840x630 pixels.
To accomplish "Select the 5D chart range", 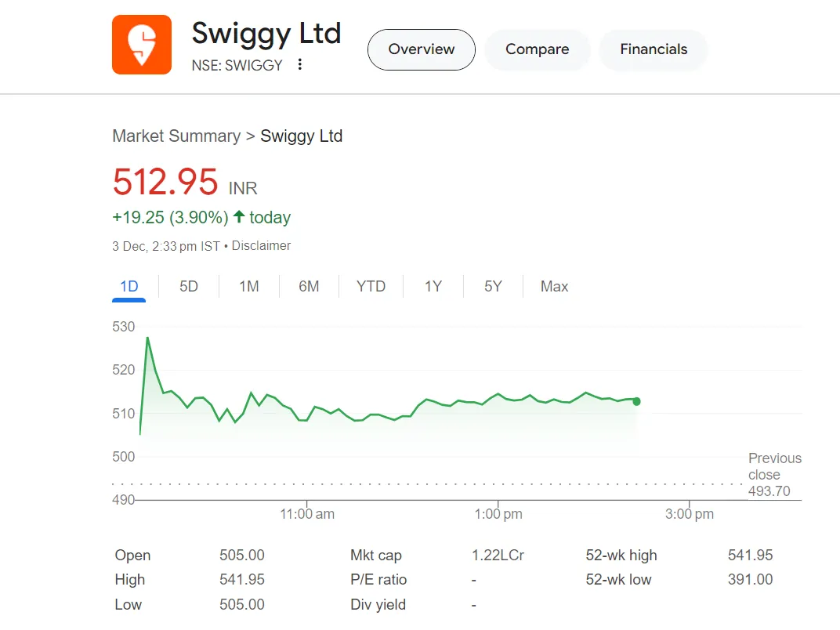I will coord(189,287).
